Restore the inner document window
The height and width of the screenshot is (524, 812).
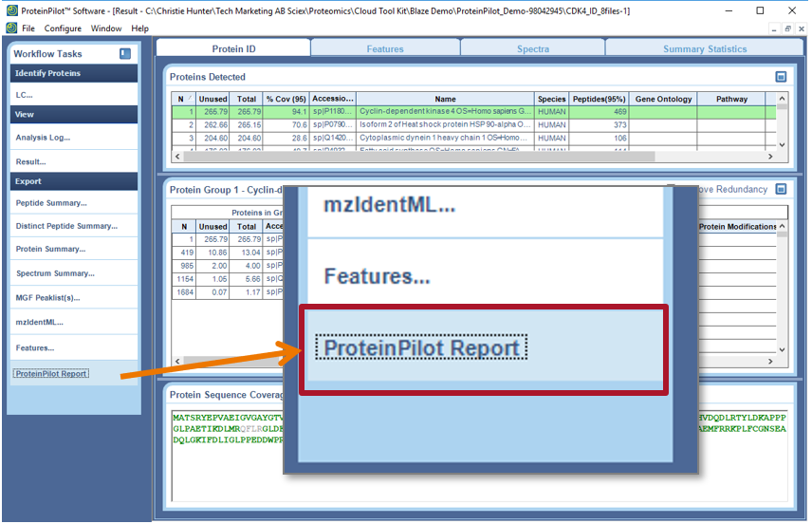(788, 29)
